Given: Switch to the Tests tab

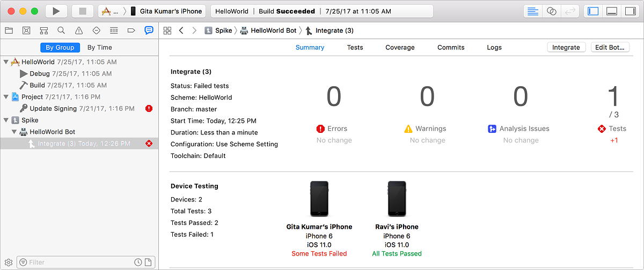Looking at the screenshot, I should (x=355, y=47).
